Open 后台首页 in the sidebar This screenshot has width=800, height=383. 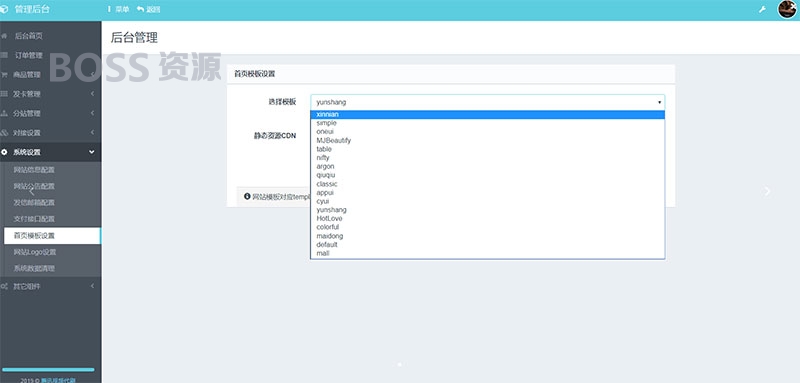[x=28, y=36]
